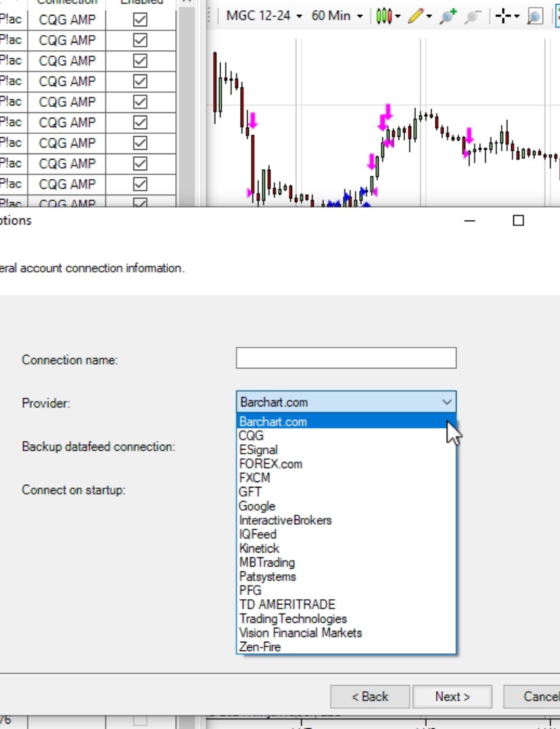Click the Next > button
560x729 pixels.
coord(452,697)
